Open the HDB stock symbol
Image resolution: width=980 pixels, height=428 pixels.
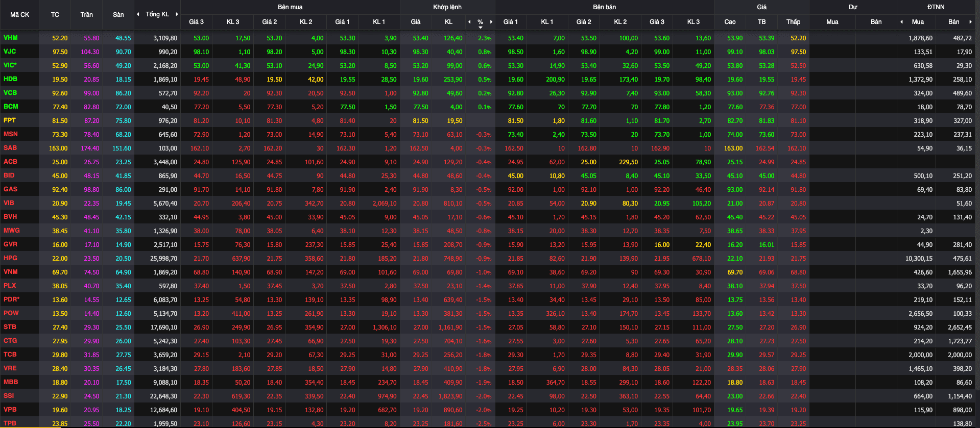pyautogui.click(x=11, y=79)
